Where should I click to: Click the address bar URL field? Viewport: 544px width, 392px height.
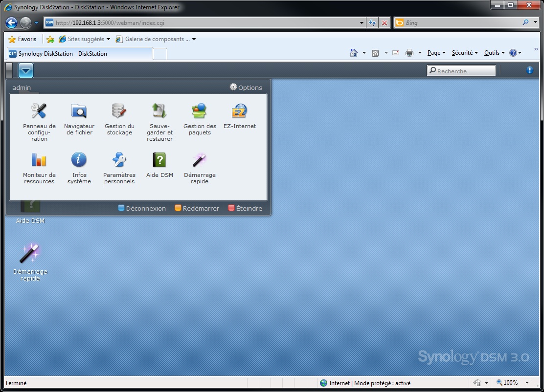pos(204,23)
